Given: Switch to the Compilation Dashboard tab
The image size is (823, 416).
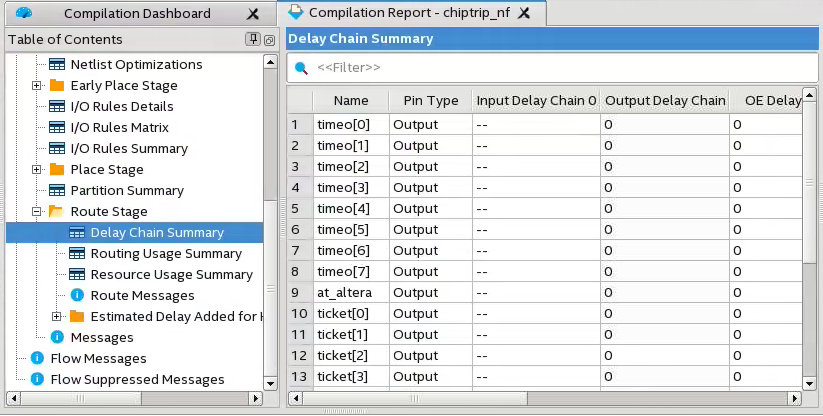Looking at the screenshot, I should (x=136, y=13).
